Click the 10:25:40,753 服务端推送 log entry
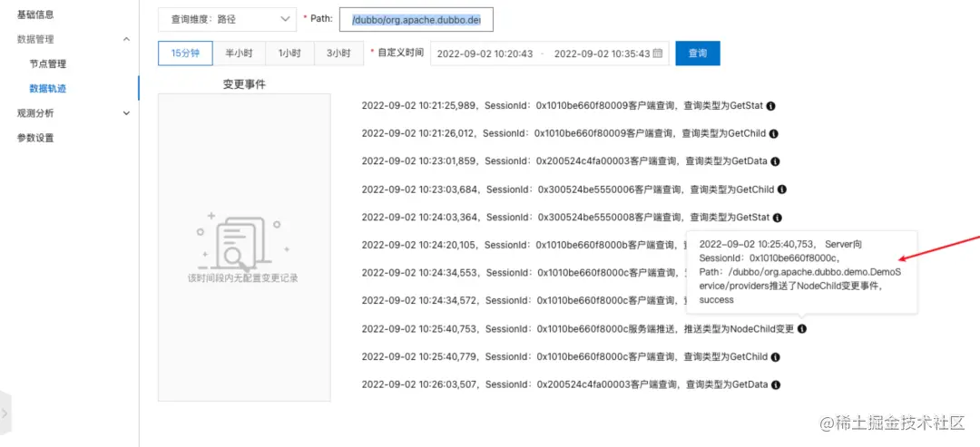980x447 pixels. 578,329
